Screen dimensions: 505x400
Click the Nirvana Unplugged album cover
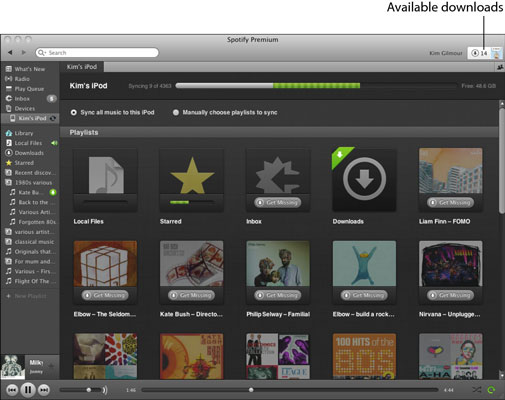(451, 264)
